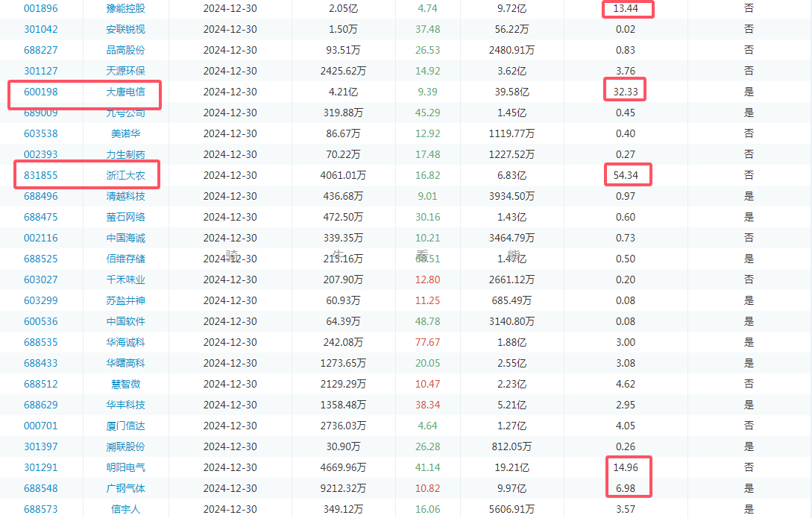Click stock code 600198 in highlighted row
The image size is (812, 518).
40,92
